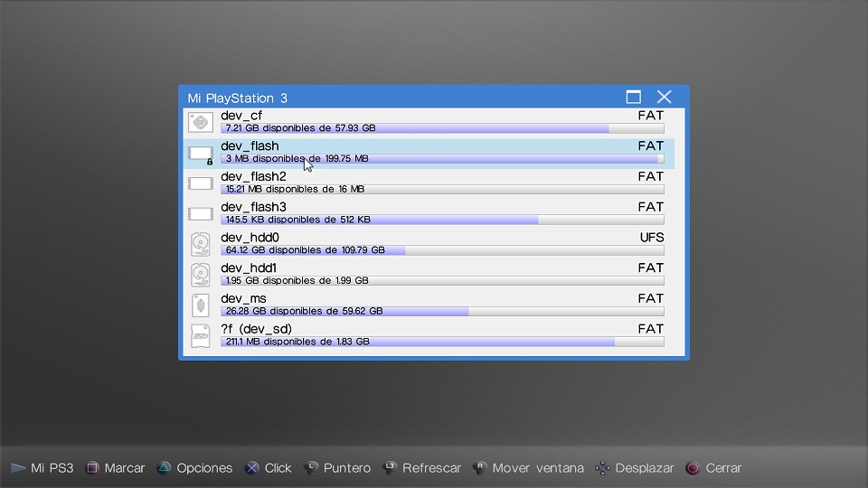Click '64.12 GB disponibles de 109.79 GB' text
This screenshot has height=488, width=868.
(305, 250)
